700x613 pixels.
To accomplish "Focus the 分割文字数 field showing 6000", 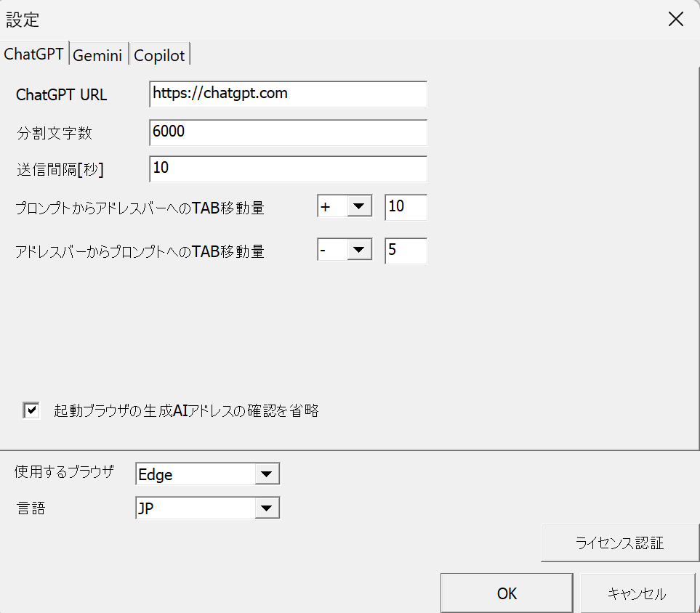I will click(288, 132).
